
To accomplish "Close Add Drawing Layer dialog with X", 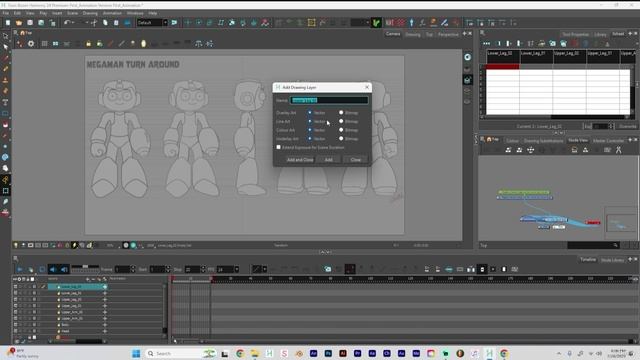I will click(x=367, y=87).
